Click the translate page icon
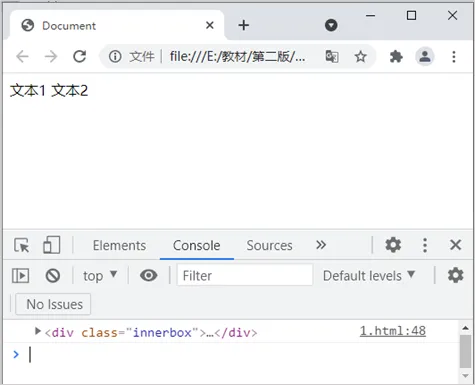475x385 pixels. click(x=332, y=56)
